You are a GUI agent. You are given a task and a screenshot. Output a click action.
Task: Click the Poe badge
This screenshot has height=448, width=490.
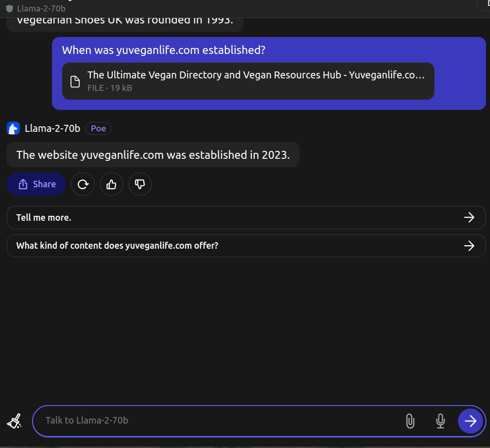pos(98,128)
